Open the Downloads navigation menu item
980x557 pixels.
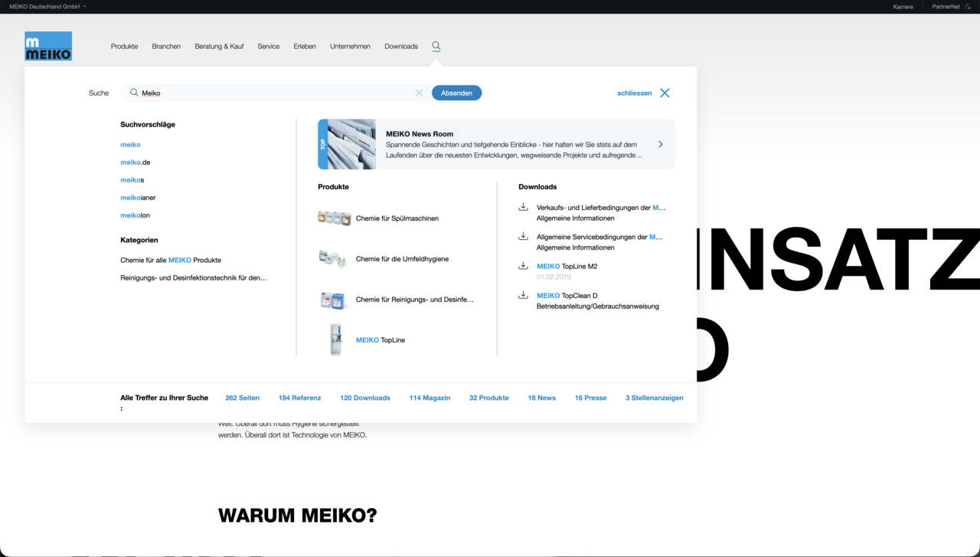401,46
